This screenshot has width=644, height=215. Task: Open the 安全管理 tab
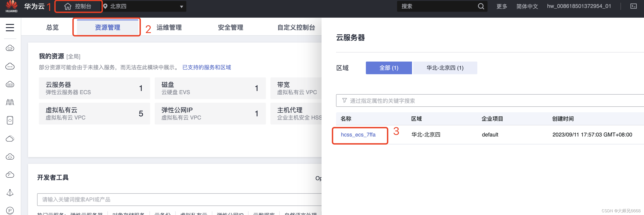pos(230,27)
